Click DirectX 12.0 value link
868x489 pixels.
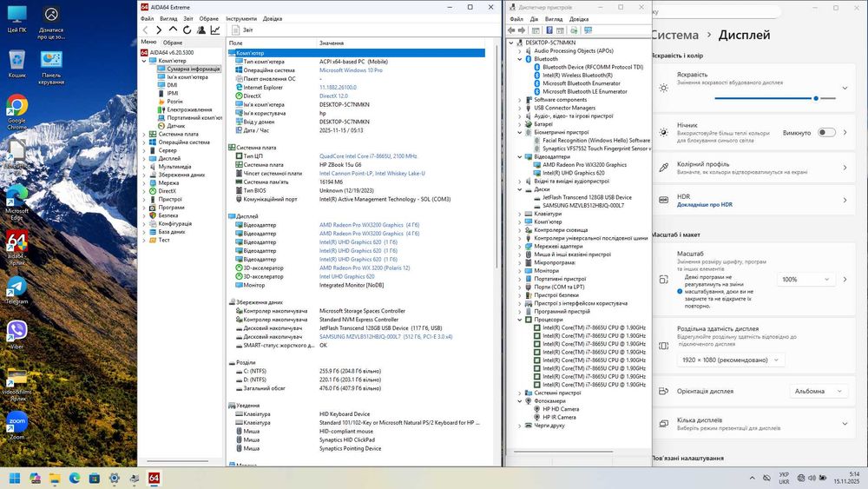click(x=334, y=96)
